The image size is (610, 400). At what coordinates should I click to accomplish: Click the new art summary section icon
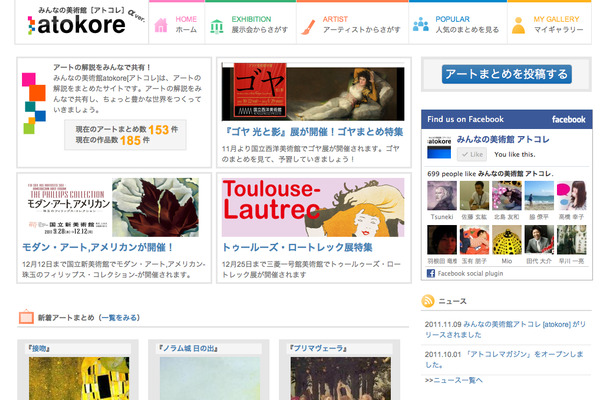coord(26,317)
